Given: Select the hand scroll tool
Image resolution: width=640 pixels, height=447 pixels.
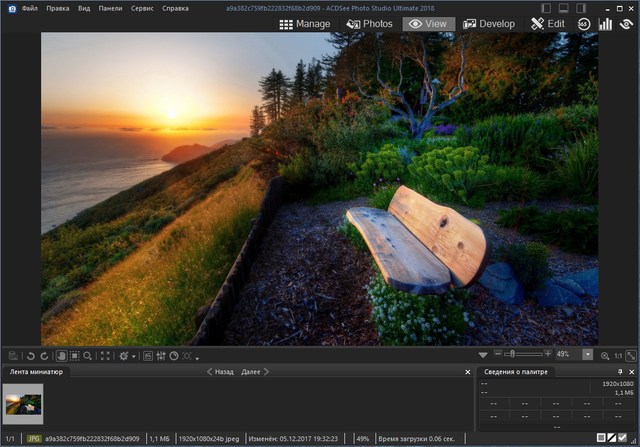Looking at the screenshot, I should 60,355.
